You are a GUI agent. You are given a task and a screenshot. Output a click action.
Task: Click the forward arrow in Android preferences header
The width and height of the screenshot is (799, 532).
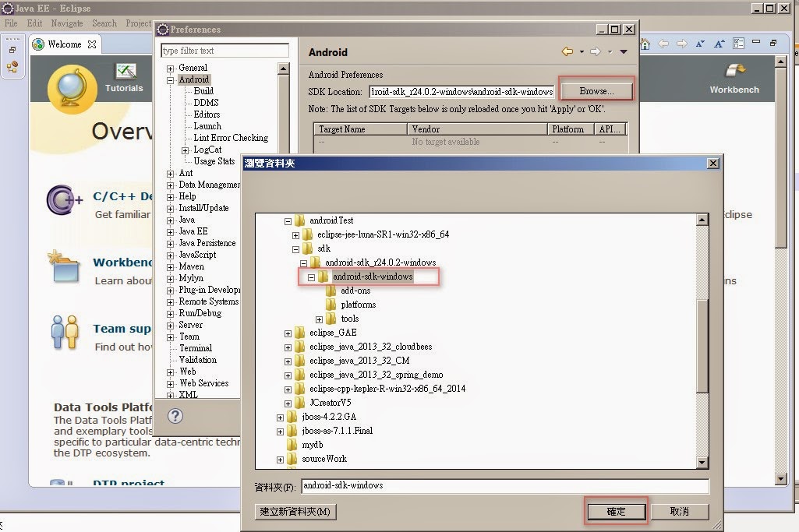(596, 51)
